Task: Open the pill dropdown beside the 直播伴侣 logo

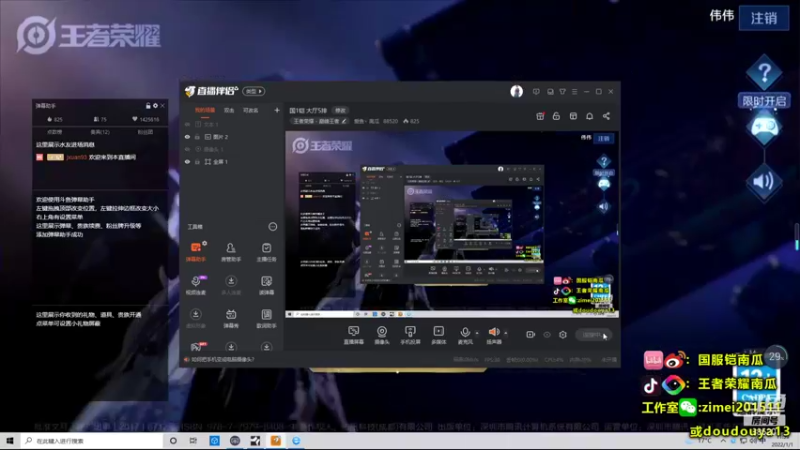Action: point(254,91)
